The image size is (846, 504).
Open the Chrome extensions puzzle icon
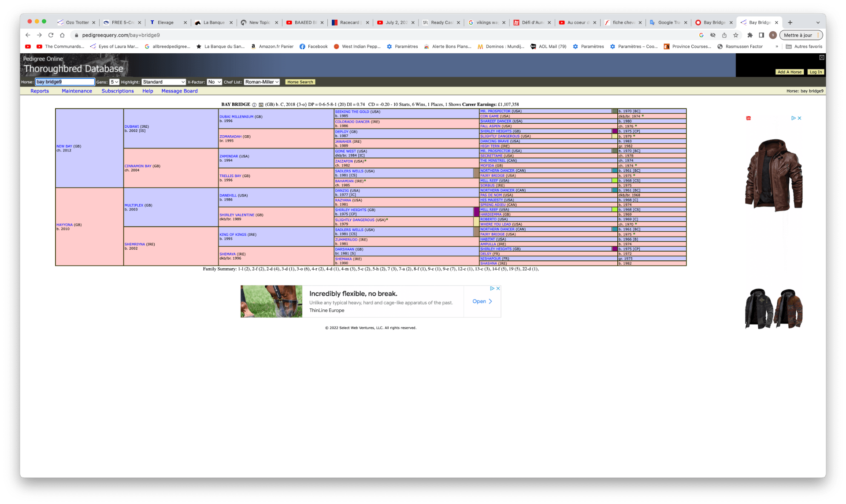(750, 35)
